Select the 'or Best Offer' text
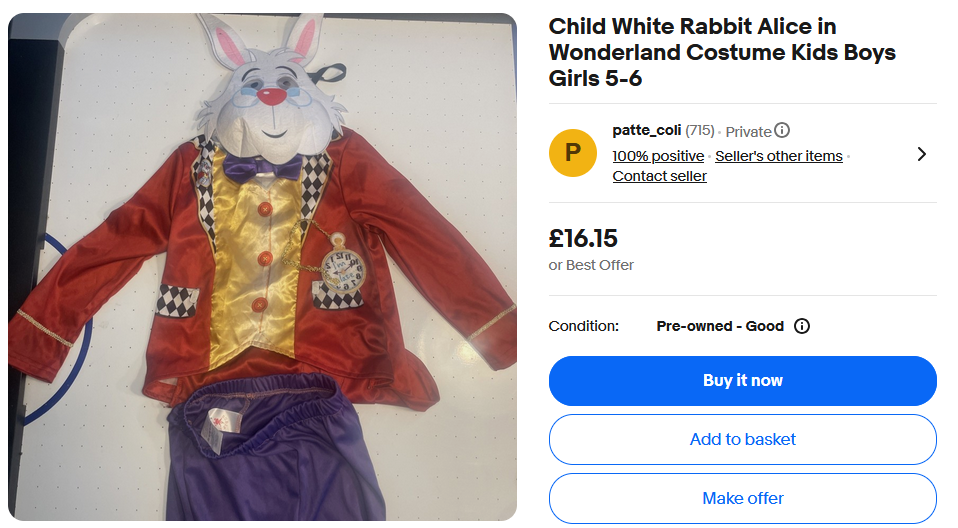Screen dimensions: 958x528 coord(591,265)
